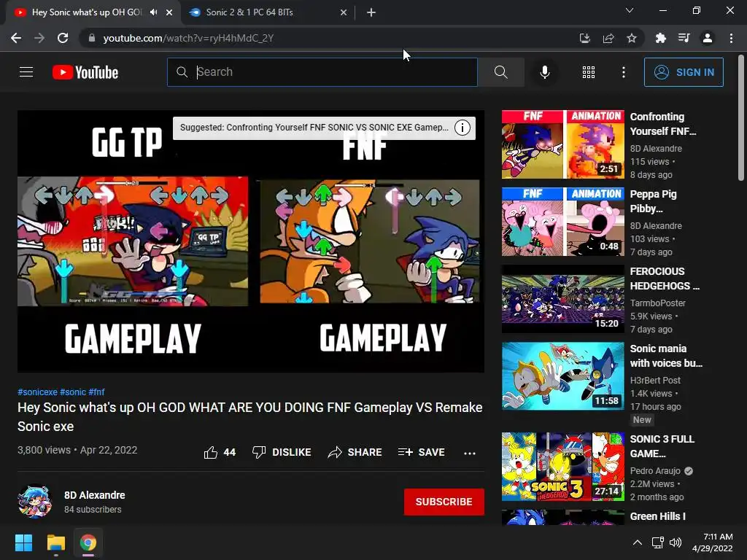Open Windows Start menu
Viewport: 747px width, 560px height.
(23, 542)
